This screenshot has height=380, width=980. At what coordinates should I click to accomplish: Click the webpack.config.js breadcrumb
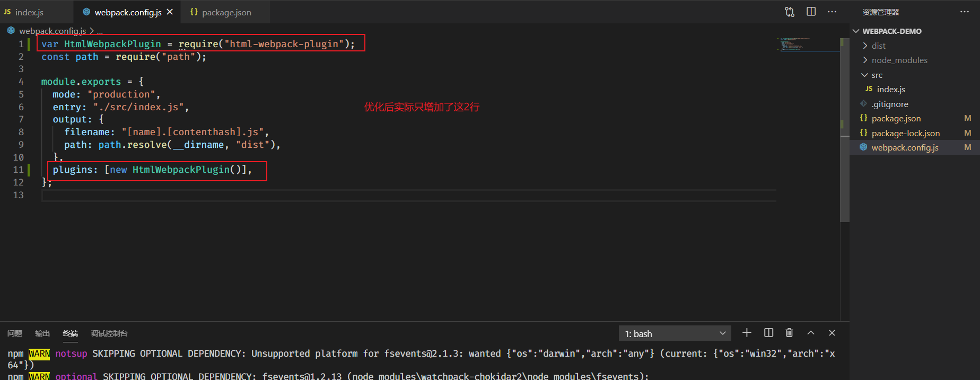click(52, 31)
